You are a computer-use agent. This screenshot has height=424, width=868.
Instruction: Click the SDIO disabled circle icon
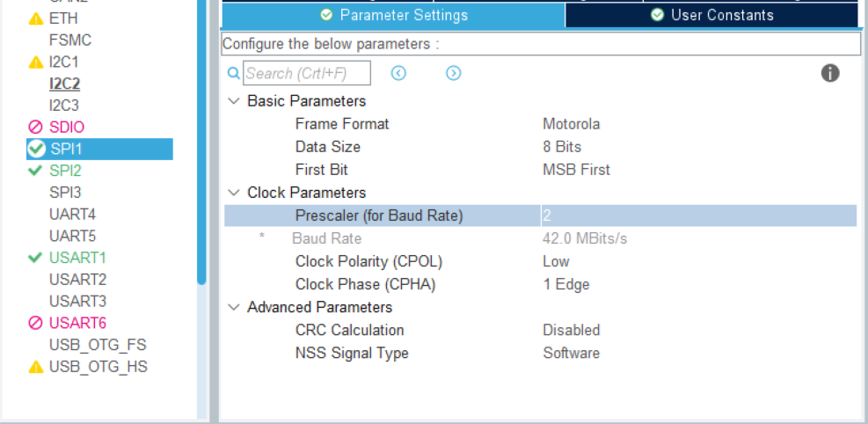tap(36, 128)
